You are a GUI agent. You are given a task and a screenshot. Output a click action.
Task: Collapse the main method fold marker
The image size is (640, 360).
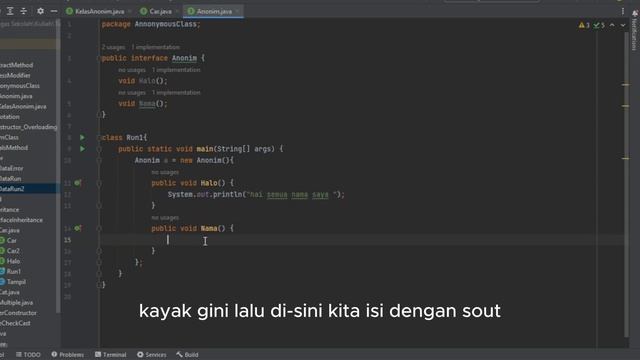point(99,149)
